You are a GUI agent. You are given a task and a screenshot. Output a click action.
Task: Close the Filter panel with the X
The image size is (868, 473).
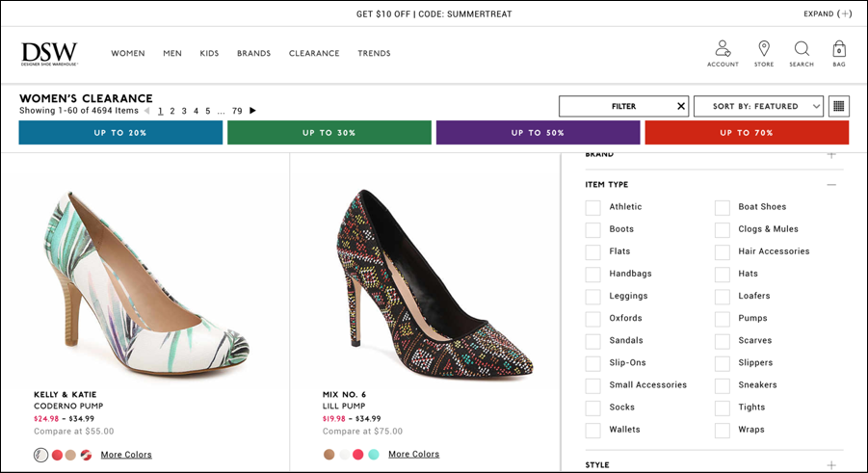click(x=681, y=106)
